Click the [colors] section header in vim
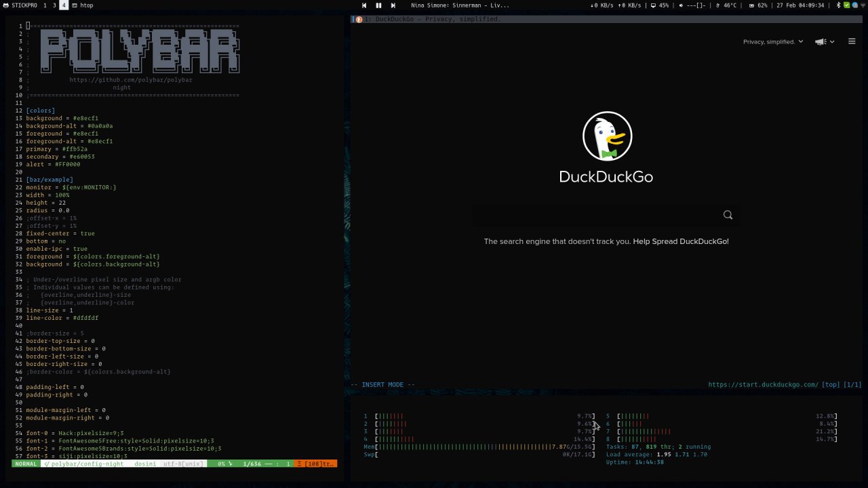Viewport: 868px width, 488px height. (41, 110)
